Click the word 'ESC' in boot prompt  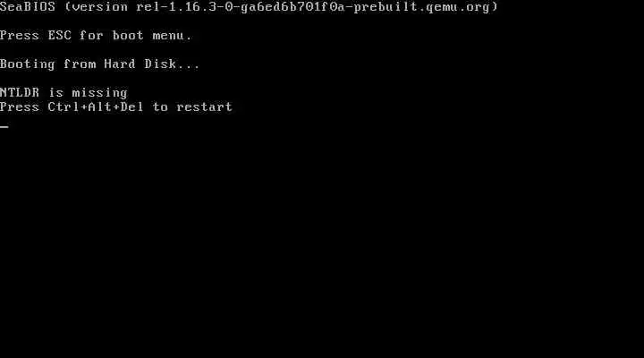tap(60, 35)
